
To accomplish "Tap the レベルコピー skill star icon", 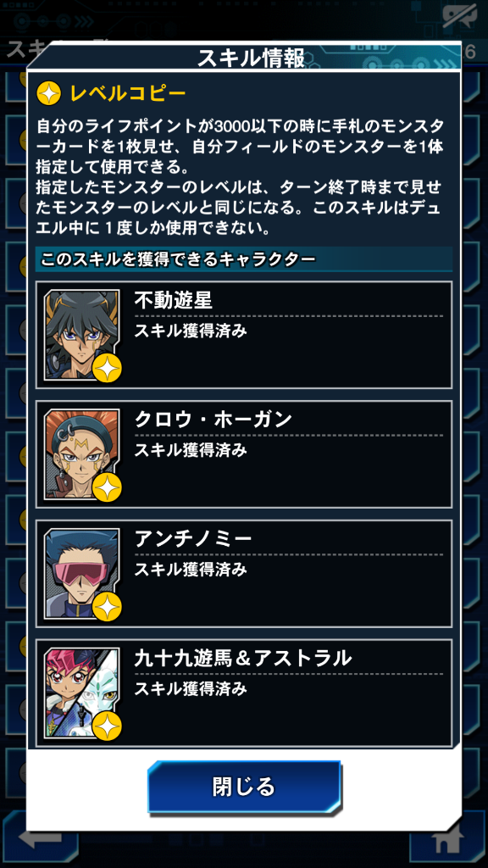I will pos(48,94).
